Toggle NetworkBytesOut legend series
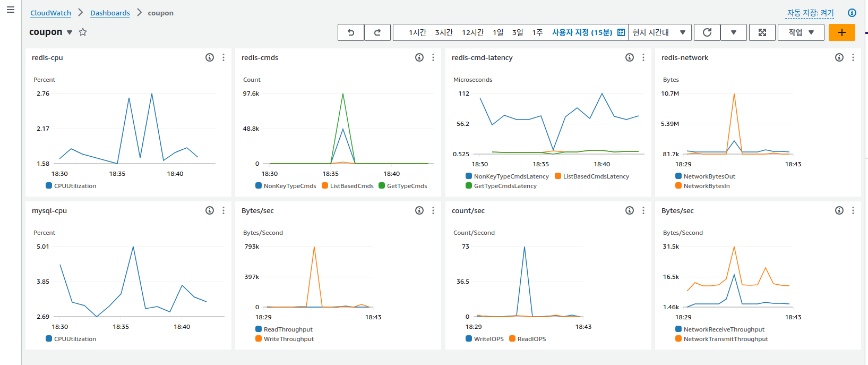This screenshot has height=365, width=868. (706, 176)
